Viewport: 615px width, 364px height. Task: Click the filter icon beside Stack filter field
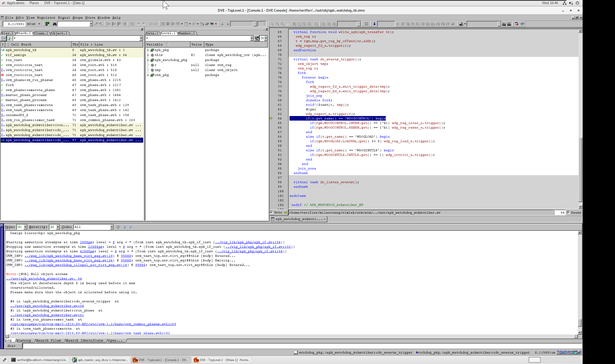coord(10,38)
